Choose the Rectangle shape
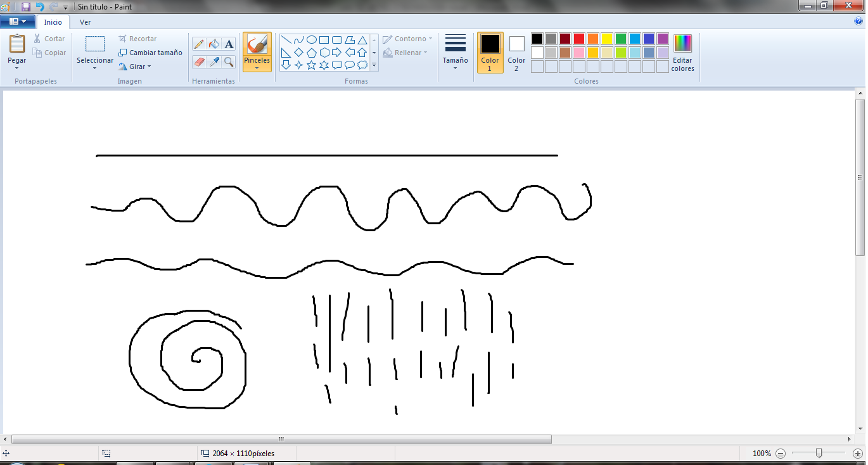868x465 pixels. (x=324, y=39)
